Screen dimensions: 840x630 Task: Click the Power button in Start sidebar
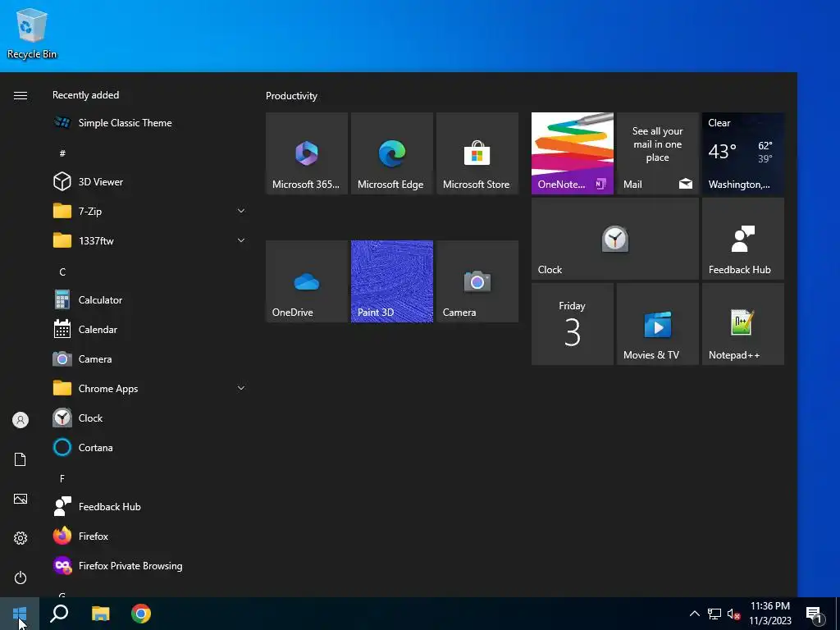click(21, 577)
